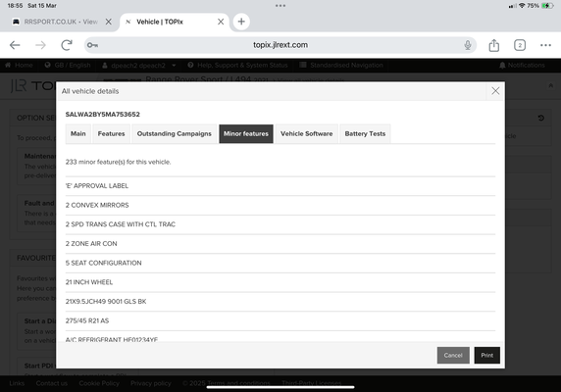
Task: Open the share sheet icon
Action: click(x=493, y=45)
